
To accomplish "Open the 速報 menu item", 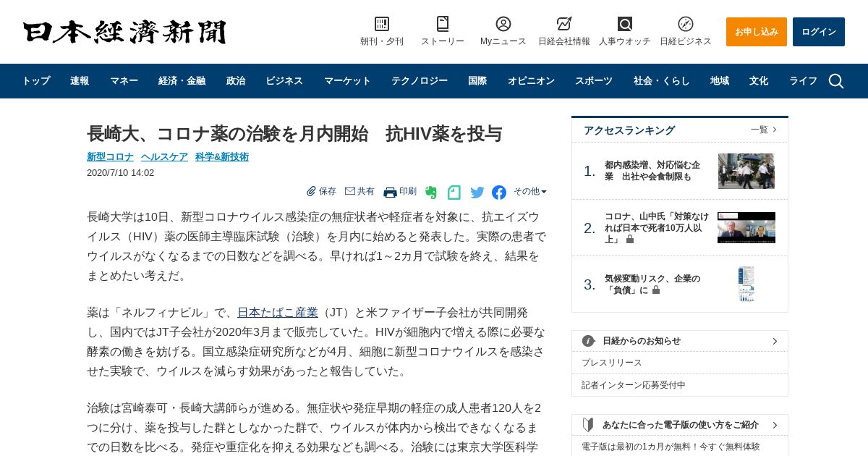I will (80, 81).
